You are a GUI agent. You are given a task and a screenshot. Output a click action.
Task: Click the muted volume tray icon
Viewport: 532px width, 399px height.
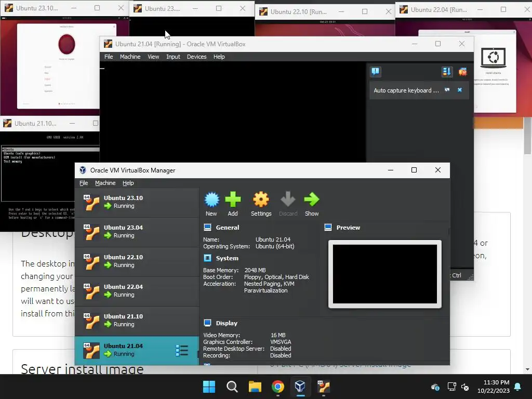click(x=465, y=387)
